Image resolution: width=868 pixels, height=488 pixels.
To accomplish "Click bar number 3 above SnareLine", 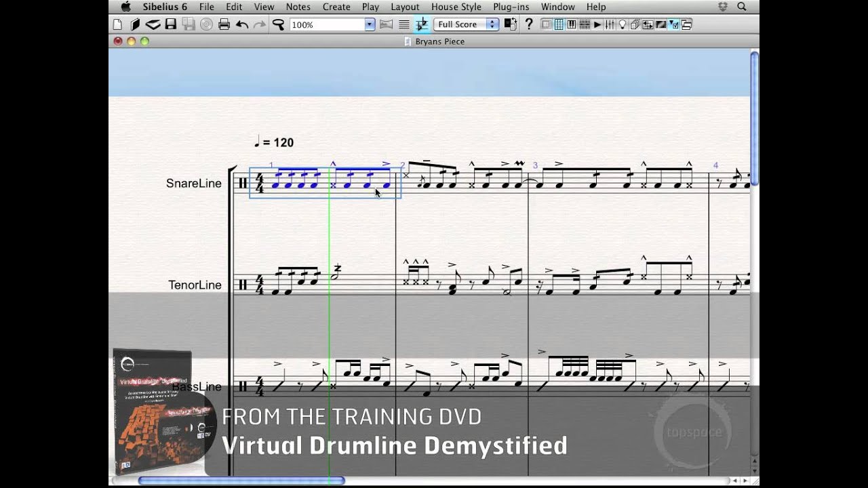I will click(x=535, y=165).
